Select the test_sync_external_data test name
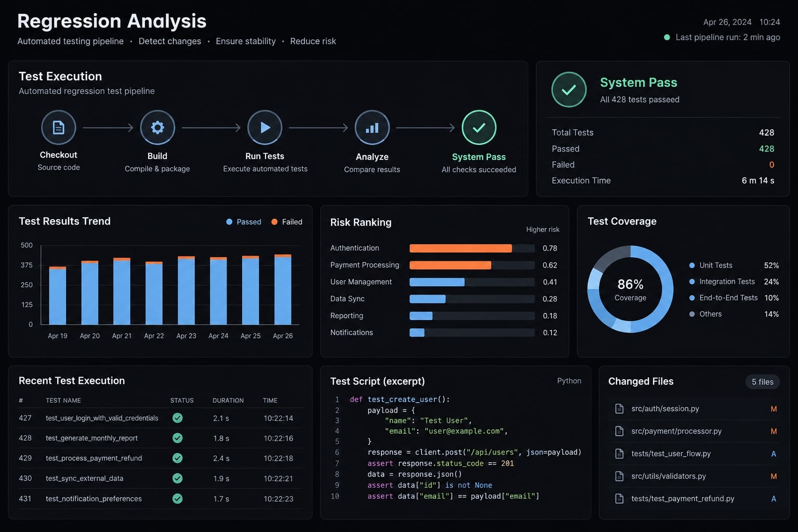 [x=84, y=478]
